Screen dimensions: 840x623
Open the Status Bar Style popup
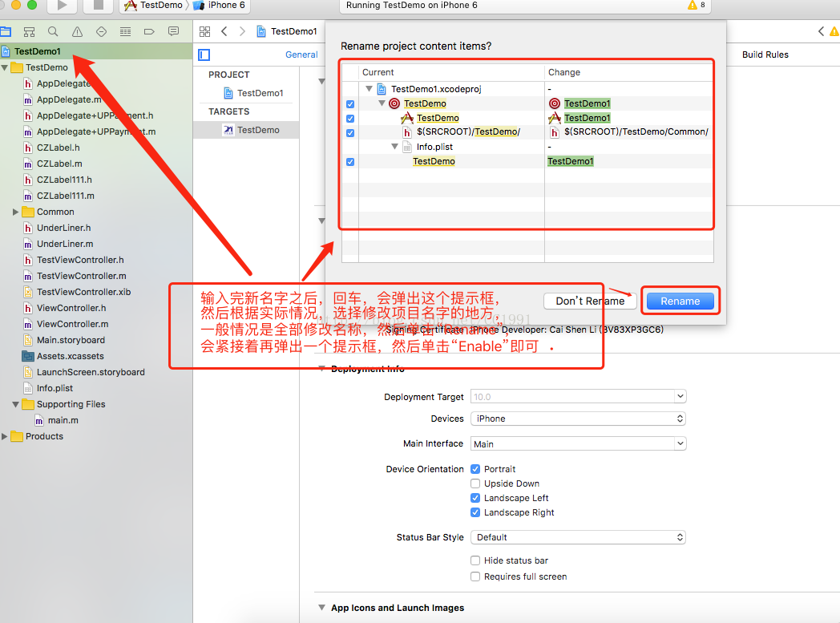click(578, 537)
